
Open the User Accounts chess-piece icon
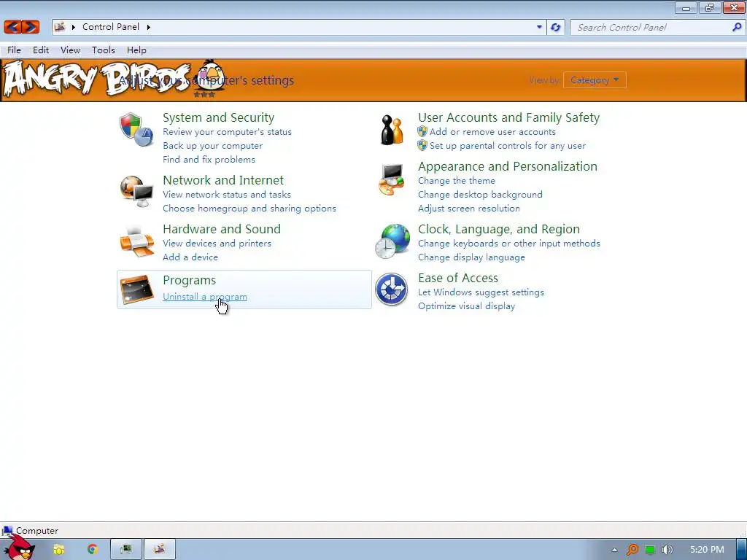click(392, 130)
